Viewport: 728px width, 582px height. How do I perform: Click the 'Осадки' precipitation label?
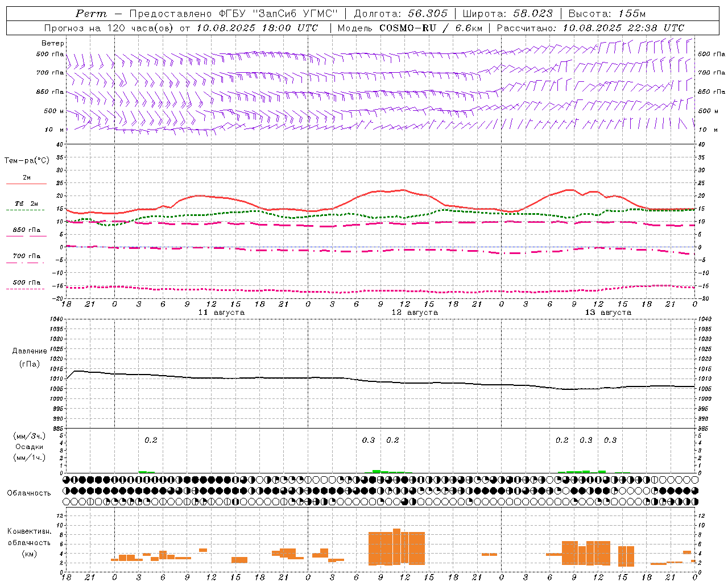(x=29, y=447)
